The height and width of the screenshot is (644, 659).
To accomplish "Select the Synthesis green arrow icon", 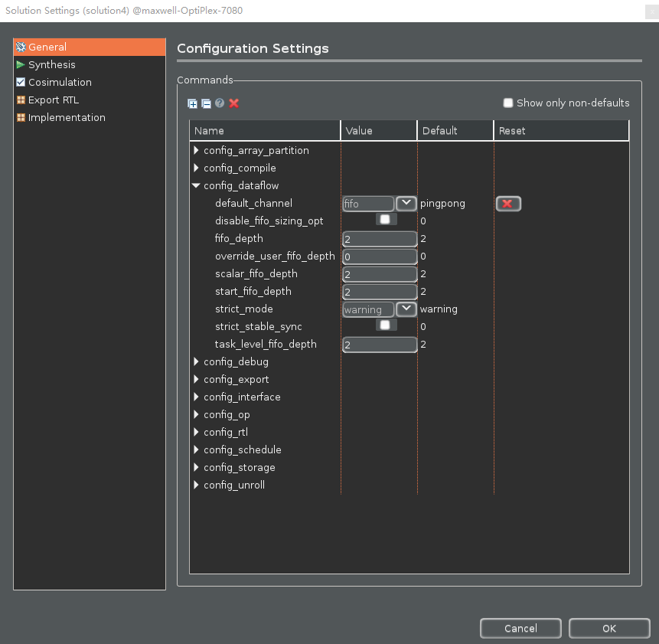I will [21, 65].
